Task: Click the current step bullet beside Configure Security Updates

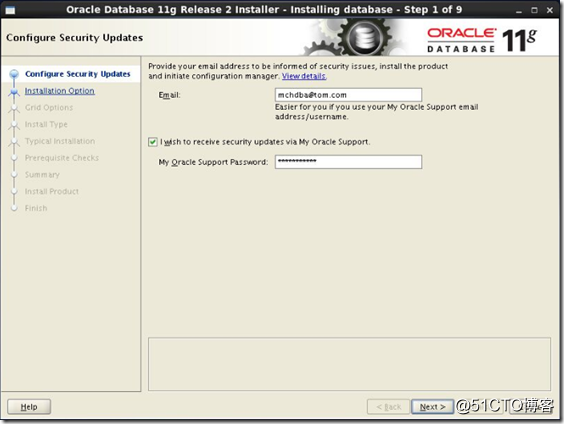Action: click(x=14, y=74)
